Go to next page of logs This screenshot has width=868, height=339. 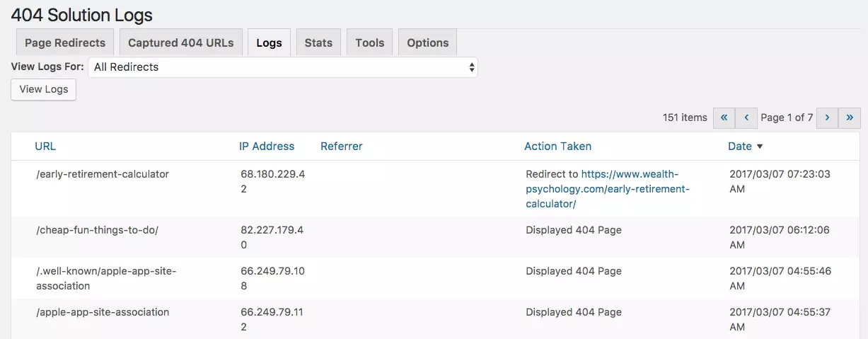[827, 117]
